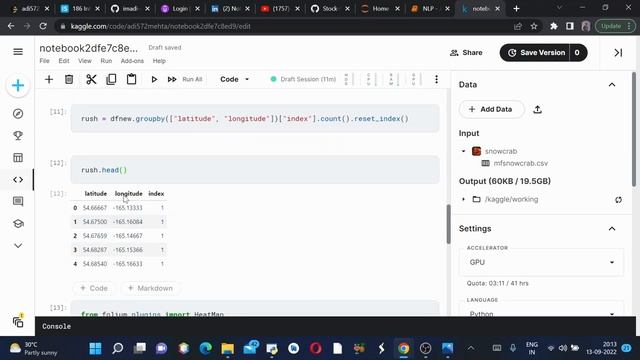640x360 pixels.
Task: Collapse the Settings section chevron
Action: click(x=612, y=229)
